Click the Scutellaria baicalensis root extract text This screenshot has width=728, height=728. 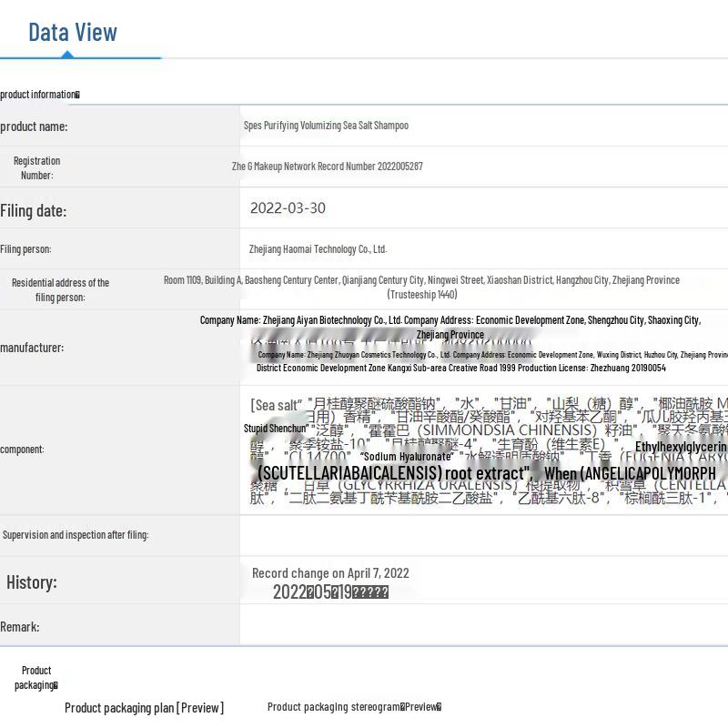(393, 473)
